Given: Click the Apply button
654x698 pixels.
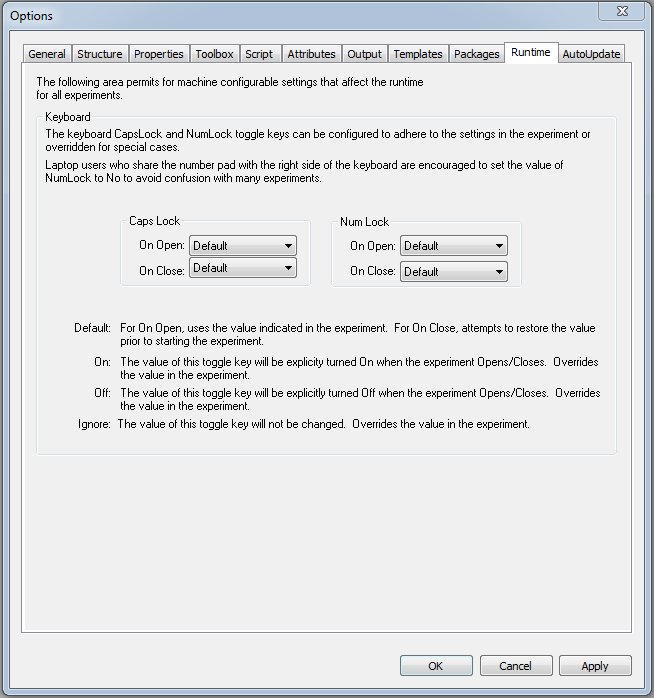Looking at the screenshot, I should pyautogui.click(x=595, y=666).
